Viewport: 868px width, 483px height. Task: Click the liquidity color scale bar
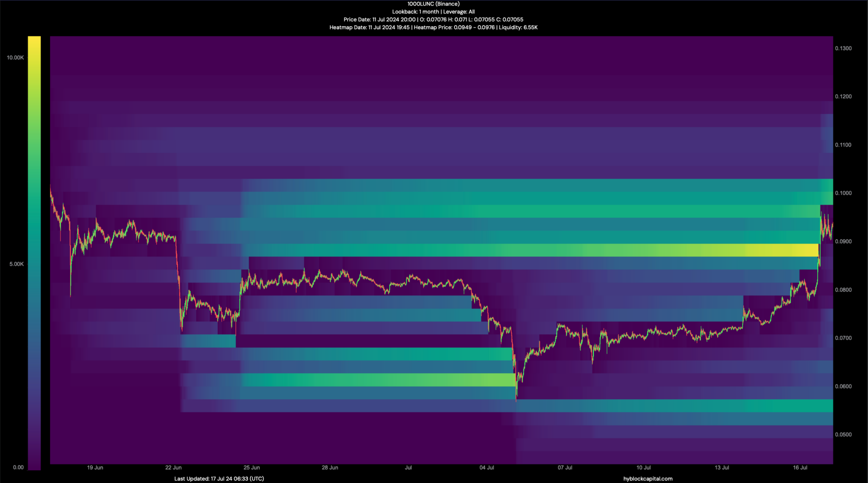coord(34,253)
